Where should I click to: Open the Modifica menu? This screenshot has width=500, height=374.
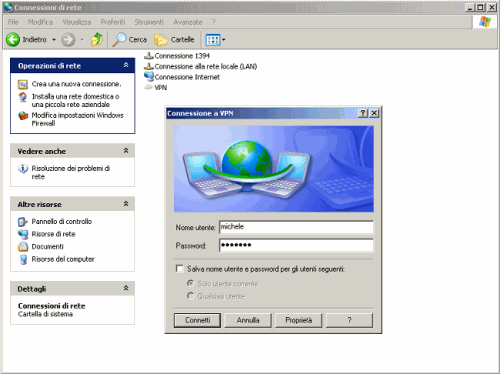tap(40, 22)
